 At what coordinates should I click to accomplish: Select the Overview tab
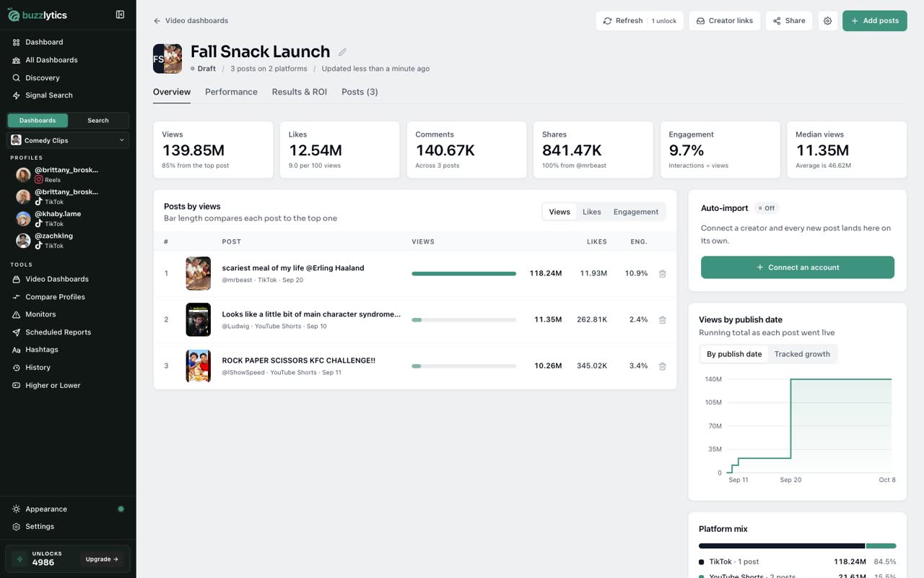(172, 92)
